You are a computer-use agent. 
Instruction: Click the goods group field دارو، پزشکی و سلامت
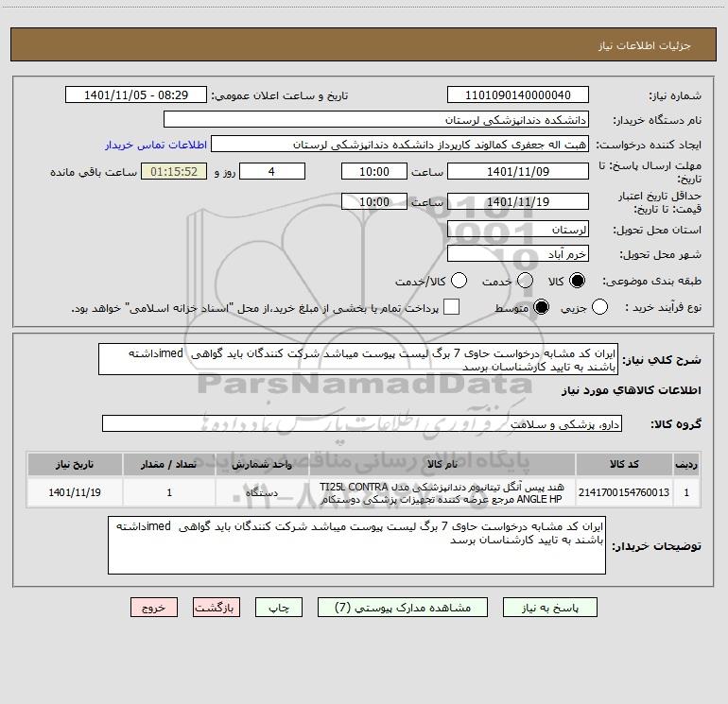pyautogui.click(x=362, y=423)
